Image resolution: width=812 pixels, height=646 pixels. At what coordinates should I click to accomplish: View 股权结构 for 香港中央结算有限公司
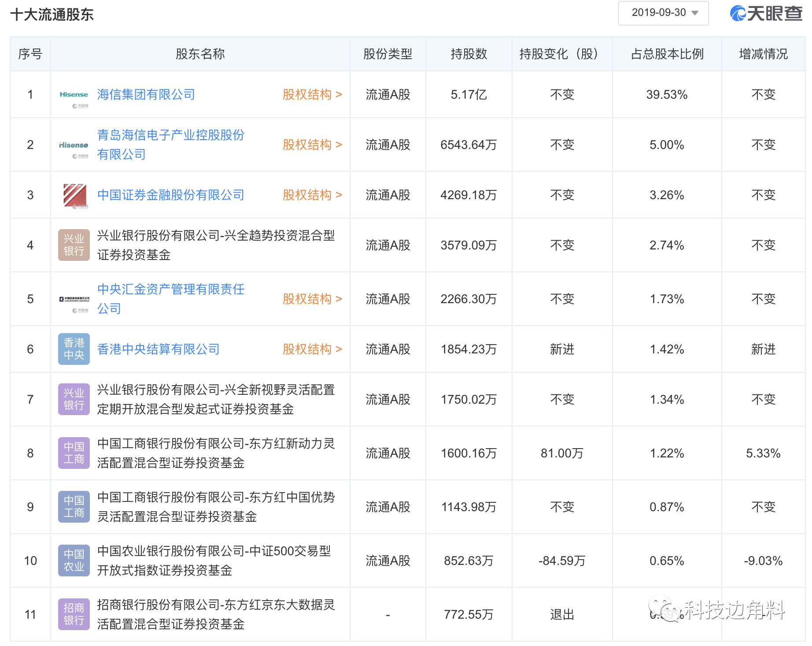click(312, 349)
